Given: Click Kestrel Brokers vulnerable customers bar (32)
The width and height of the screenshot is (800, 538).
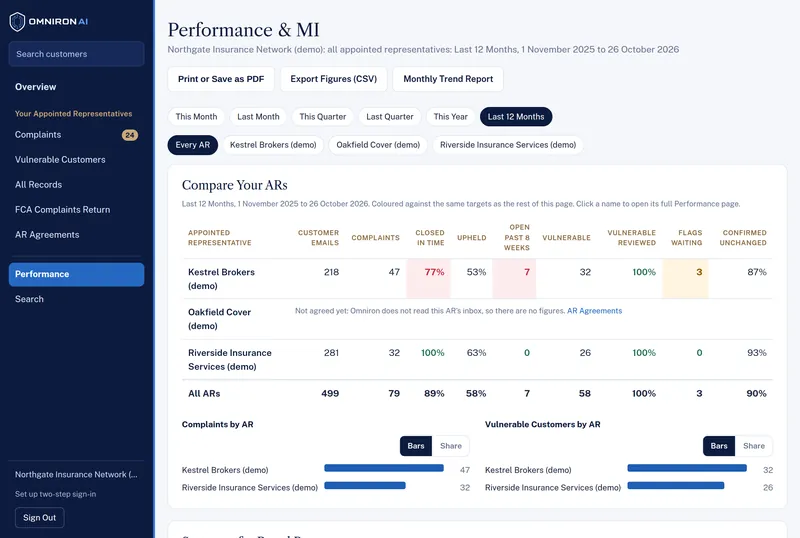Looking at the screenshot, I should [x=687, y=468].
